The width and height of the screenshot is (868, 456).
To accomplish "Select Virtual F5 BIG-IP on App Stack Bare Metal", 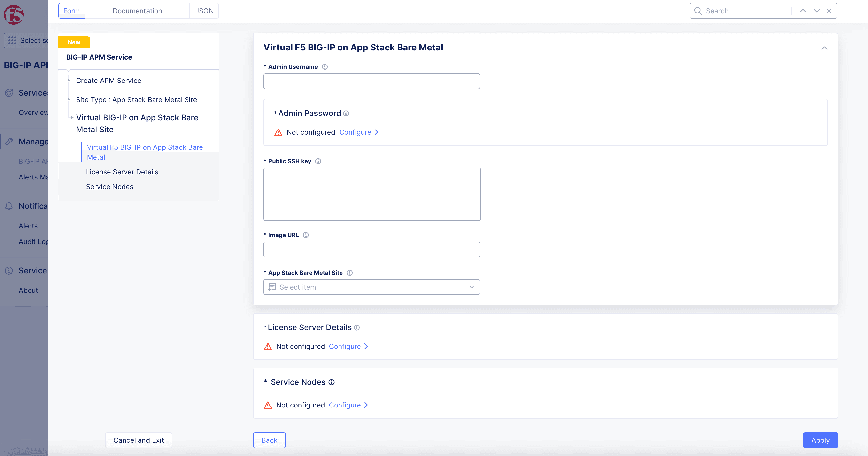I will pos(145,152).
